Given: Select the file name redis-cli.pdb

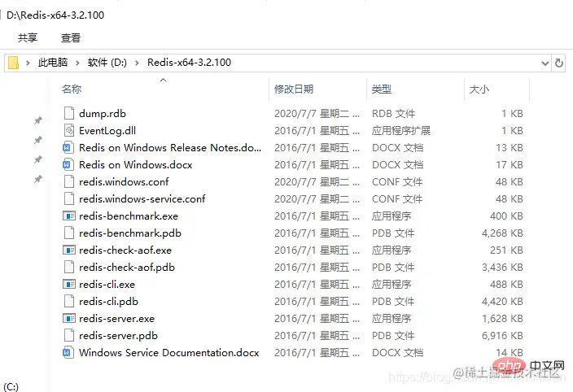Looking at the screenshot, I should [x=108, y=302].
